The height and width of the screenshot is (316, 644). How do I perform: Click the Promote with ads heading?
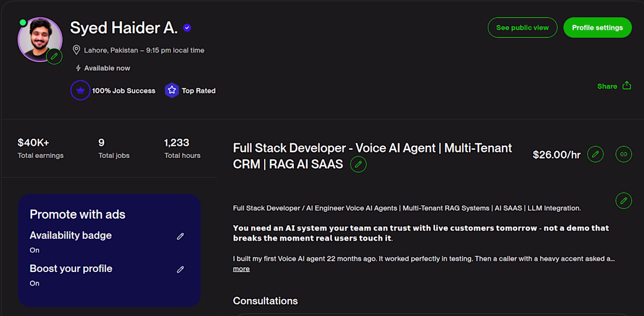pos(78,214)
